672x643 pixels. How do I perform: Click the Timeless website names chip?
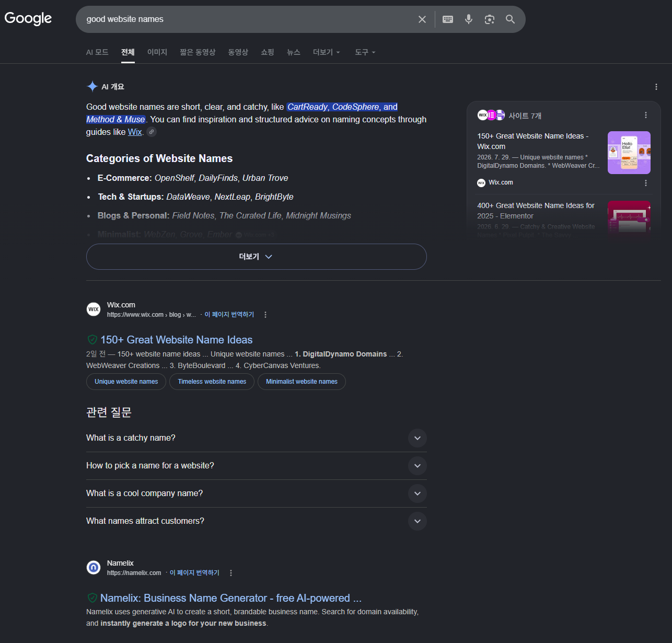click(x=212, y=382)
